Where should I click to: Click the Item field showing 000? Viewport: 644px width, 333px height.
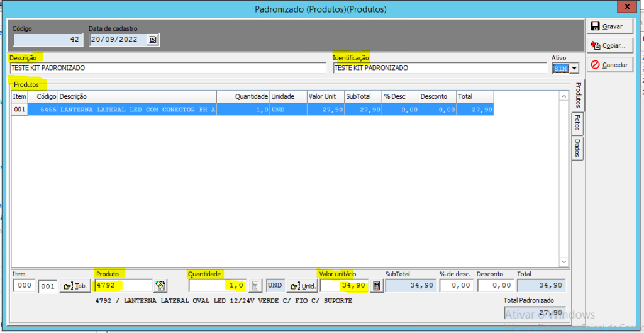click(25, 285)
